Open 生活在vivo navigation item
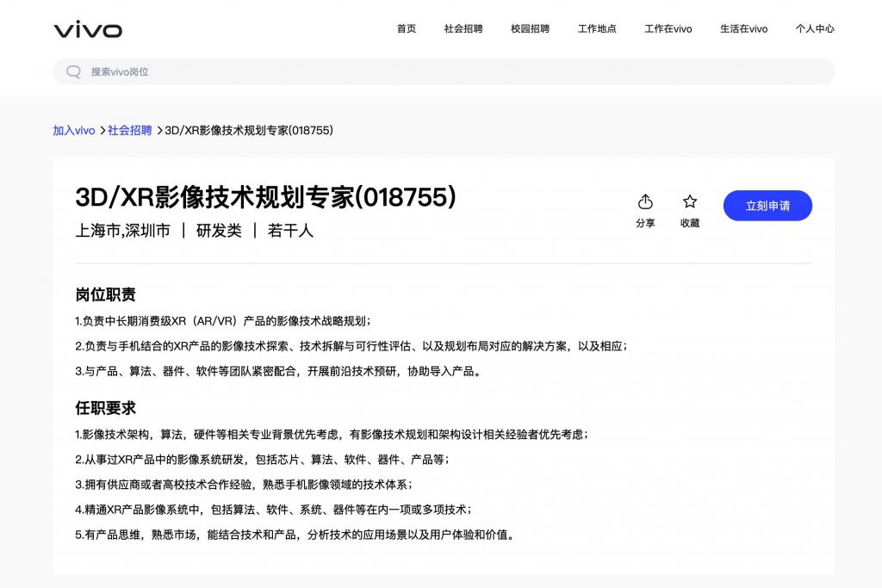The height and width of the screenshot is (588, 882). point(743,28)
